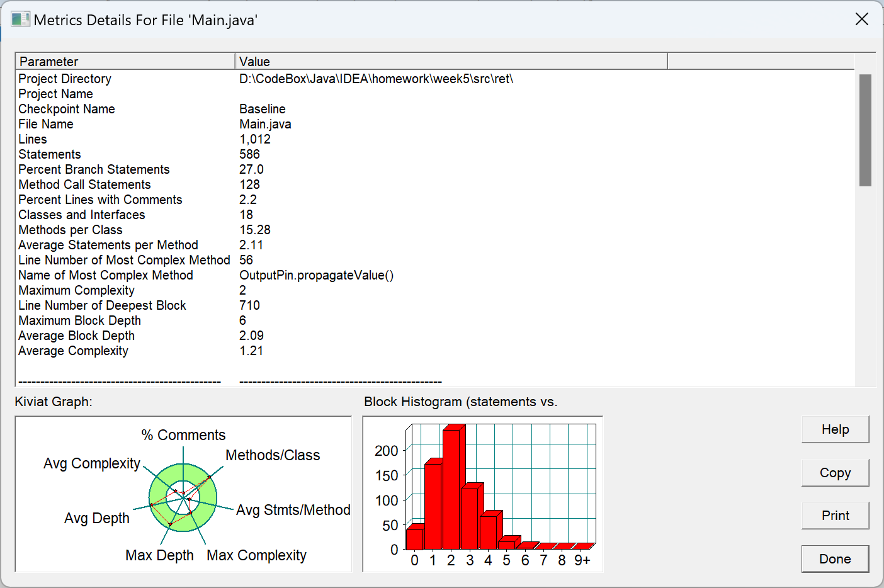Click the Parameter column header
The width and height of the screenshot is (884, 588).
[x=125, y=61]
